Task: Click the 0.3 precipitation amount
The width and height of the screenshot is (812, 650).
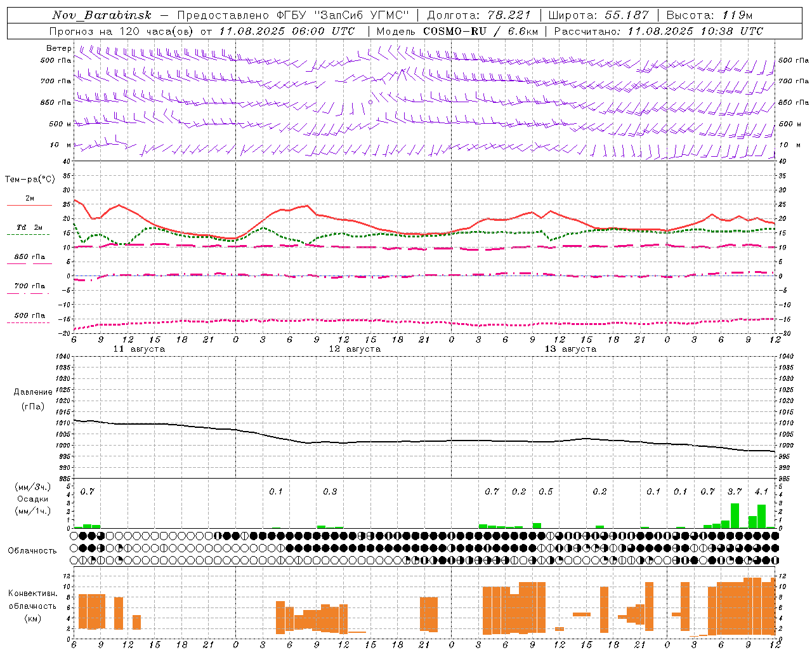Action: pyautogui.click(x=330, y=491)
